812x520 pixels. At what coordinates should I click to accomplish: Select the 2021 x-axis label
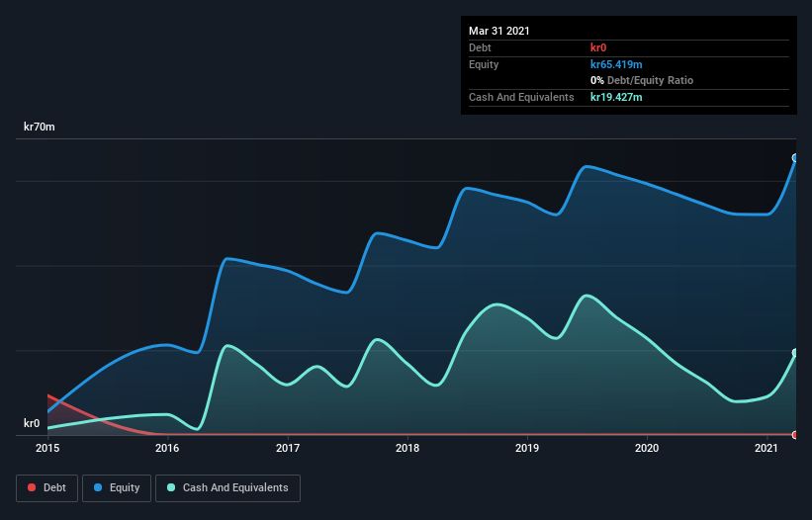767,448
